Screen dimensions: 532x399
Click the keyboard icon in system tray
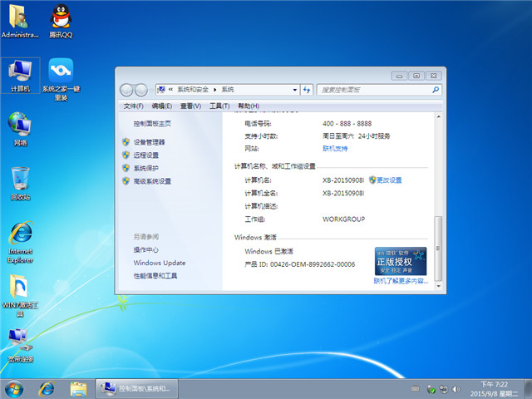click(x=415, y=389)
